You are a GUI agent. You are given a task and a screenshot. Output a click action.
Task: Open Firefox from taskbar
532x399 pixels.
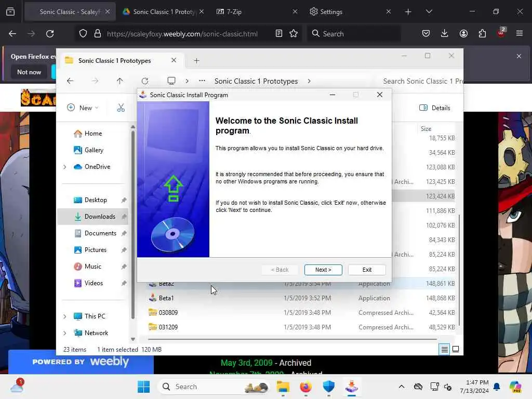point(305,387)
